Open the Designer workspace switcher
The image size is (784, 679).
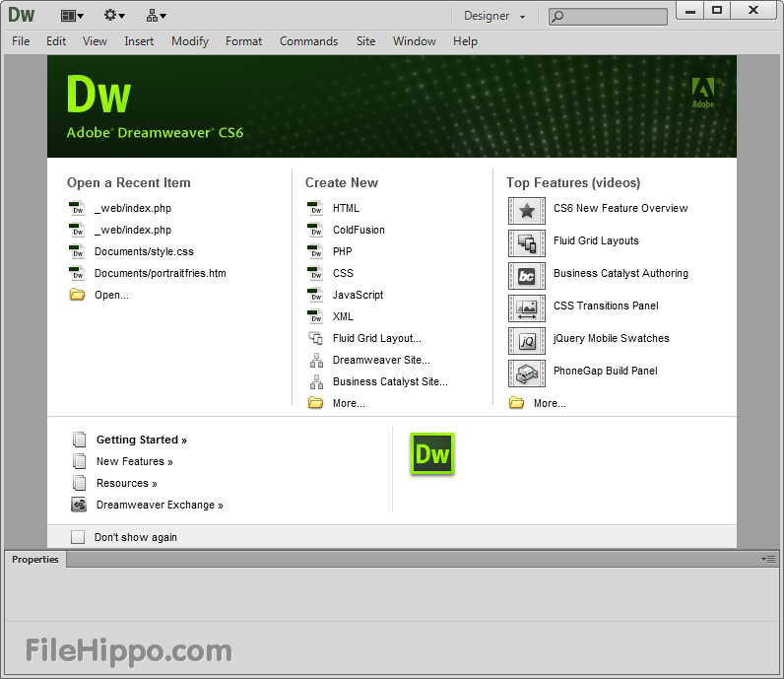[x=494, y=16]
